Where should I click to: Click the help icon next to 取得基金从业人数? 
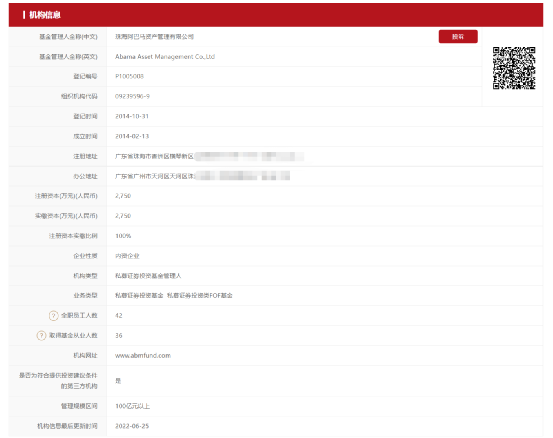pos(41,335)
